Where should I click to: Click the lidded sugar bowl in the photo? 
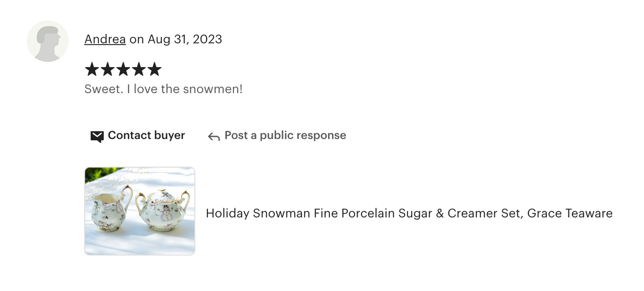163,209
